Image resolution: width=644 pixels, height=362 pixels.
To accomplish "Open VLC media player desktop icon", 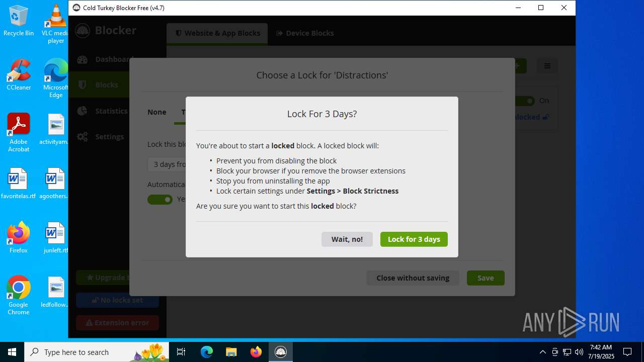I will (56, 24).
